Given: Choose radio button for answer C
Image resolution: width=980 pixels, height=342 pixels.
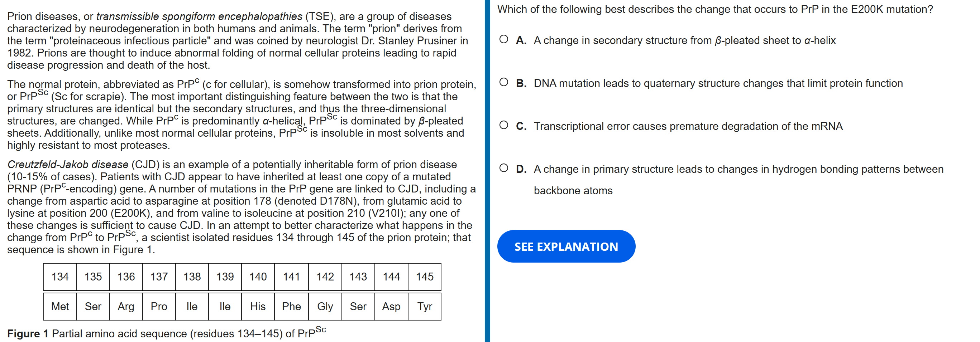Looking at the screenshot, I should pyautogui.click(x=504, y=126).
